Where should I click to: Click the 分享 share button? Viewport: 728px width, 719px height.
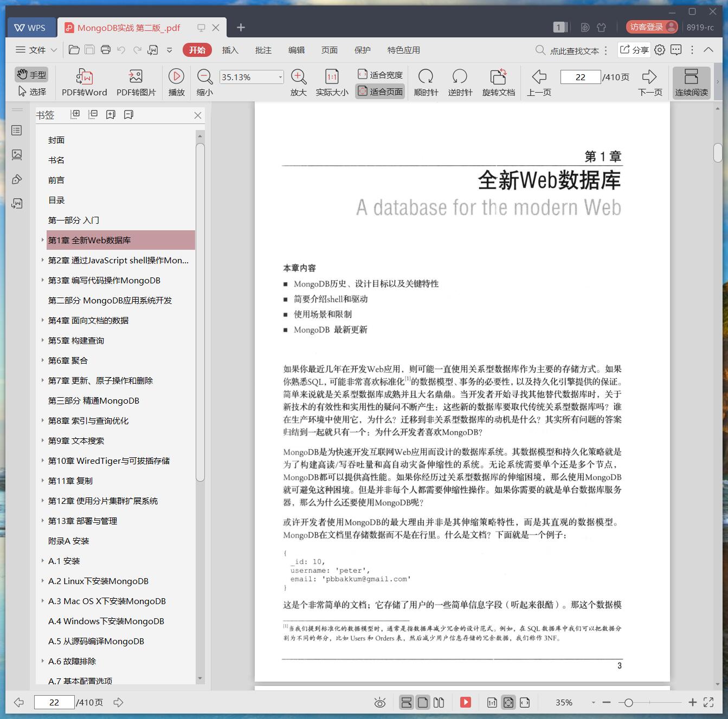click(634, 50)
